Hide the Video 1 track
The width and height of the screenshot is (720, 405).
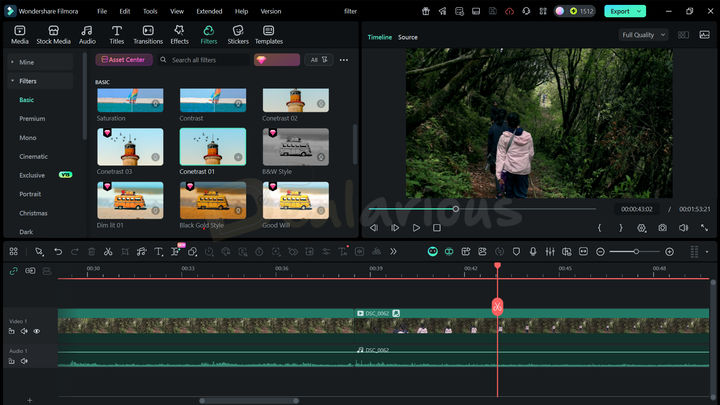(37, 331)
